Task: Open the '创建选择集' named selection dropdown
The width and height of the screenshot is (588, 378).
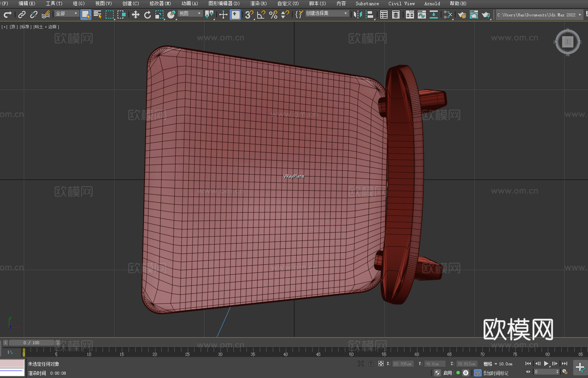Action: pos(327,13)
